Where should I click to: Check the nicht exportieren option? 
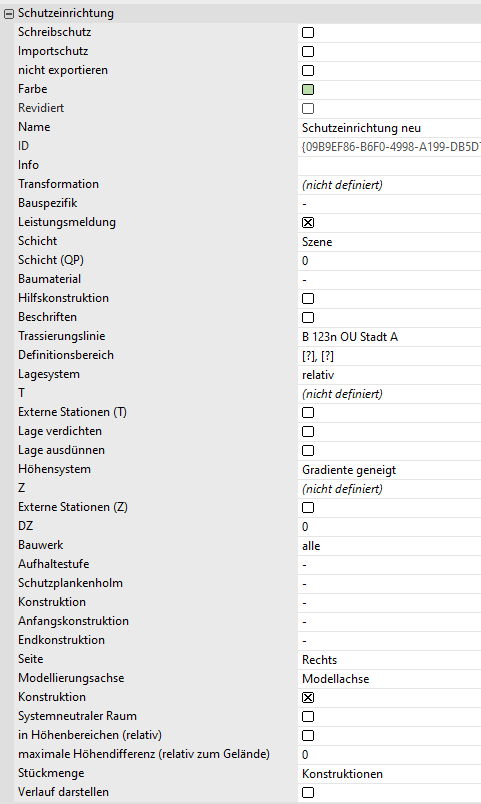(308, 71)
